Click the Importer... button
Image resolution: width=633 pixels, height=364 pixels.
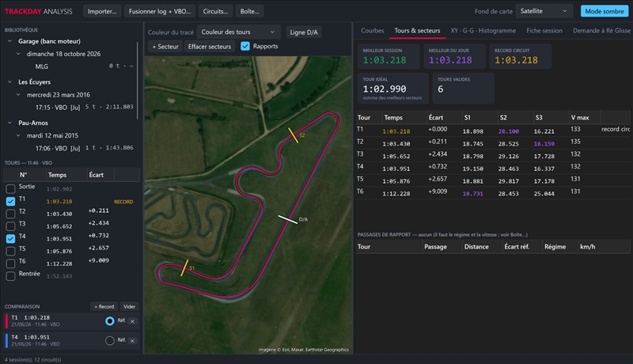coord(102,11)
